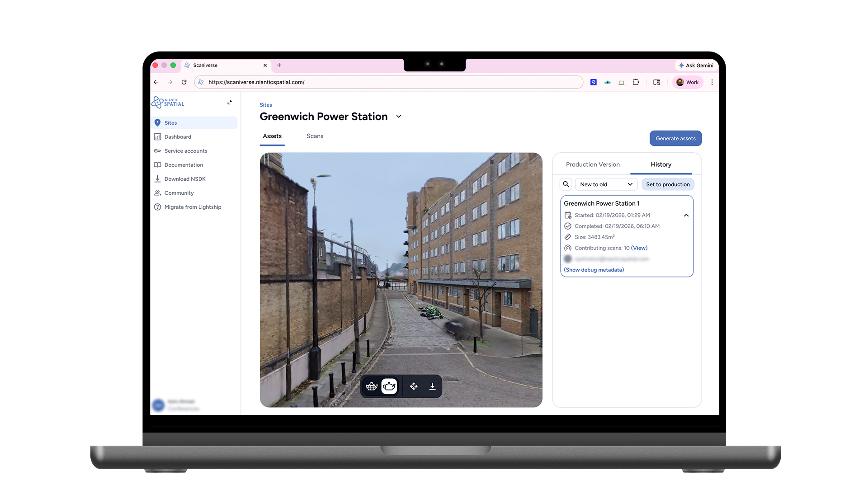Open the Download NSDK sidebar item
The width and height of the screenshot is (868, 488).
point(185,179)
